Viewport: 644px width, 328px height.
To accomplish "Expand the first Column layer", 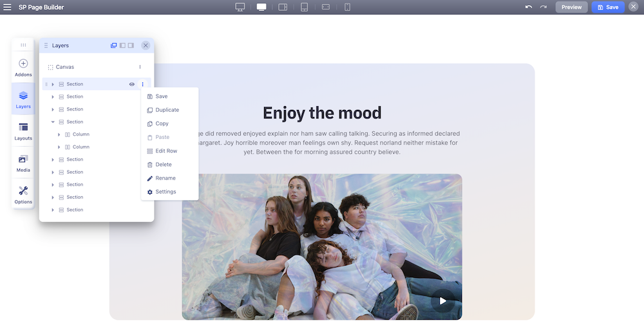I will (59, 134).
